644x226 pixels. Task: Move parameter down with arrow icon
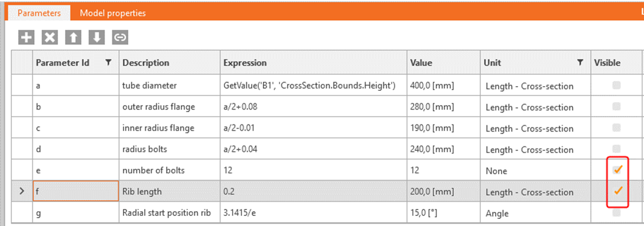pos(96,38)
